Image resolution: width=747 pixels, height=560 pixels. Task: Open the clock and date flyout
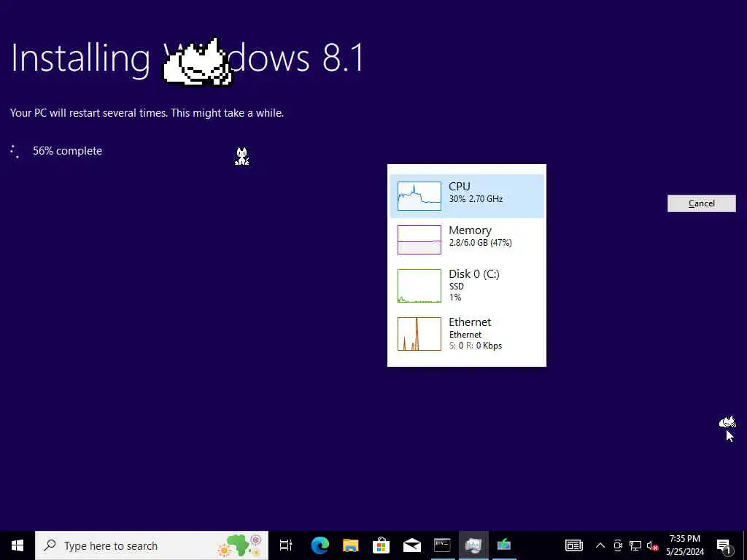[x=684, y=545]
